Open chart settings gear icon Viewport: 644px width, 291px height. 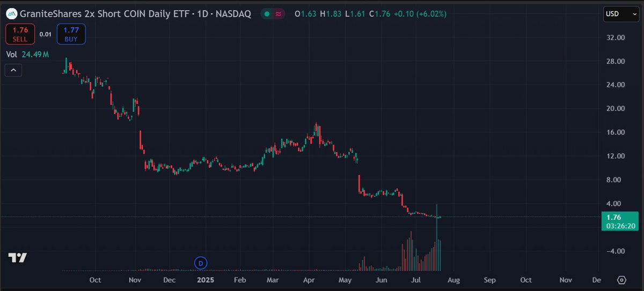pyautogui.click(x=622, y=280)
